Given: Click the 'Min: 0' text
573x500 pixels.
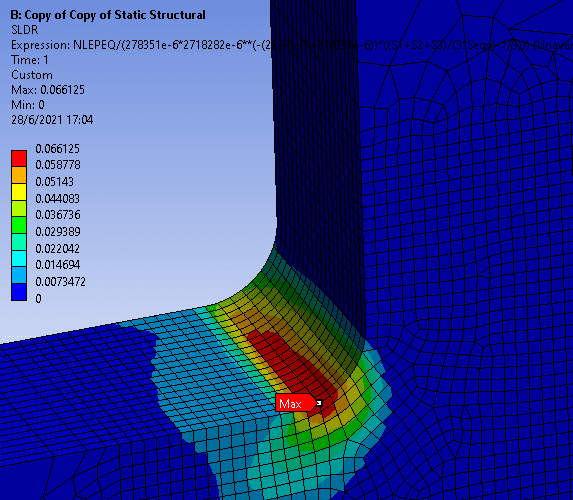Looking at the screenshot, I should 28,105.
